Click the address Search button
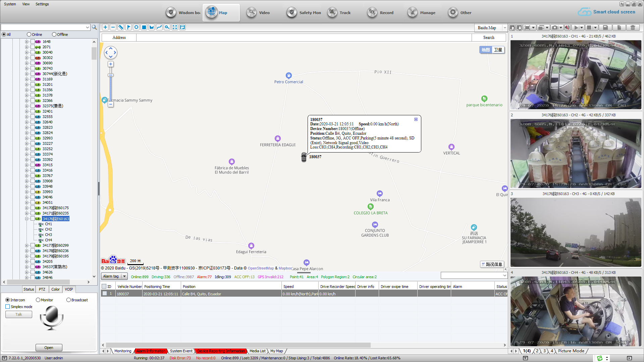Screen dimensions: 644x362 tap(488, 38)
